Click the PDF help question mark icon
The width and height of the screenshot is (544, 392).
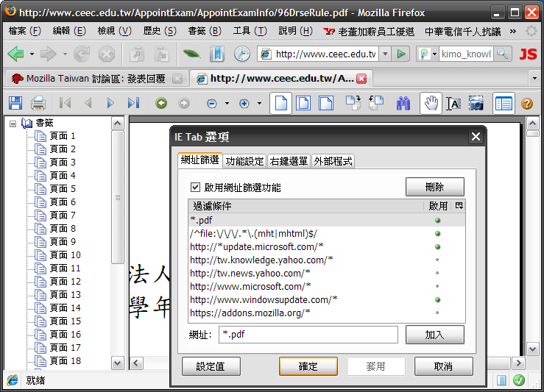[x=527, y=104]
